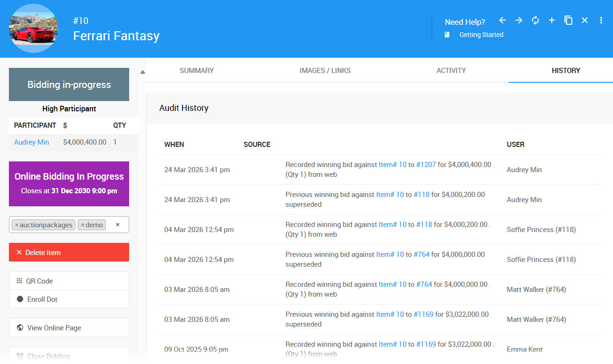This screenshot has width=613, height=364.
Task: Remove the demo tag
Action: (83, 225)
